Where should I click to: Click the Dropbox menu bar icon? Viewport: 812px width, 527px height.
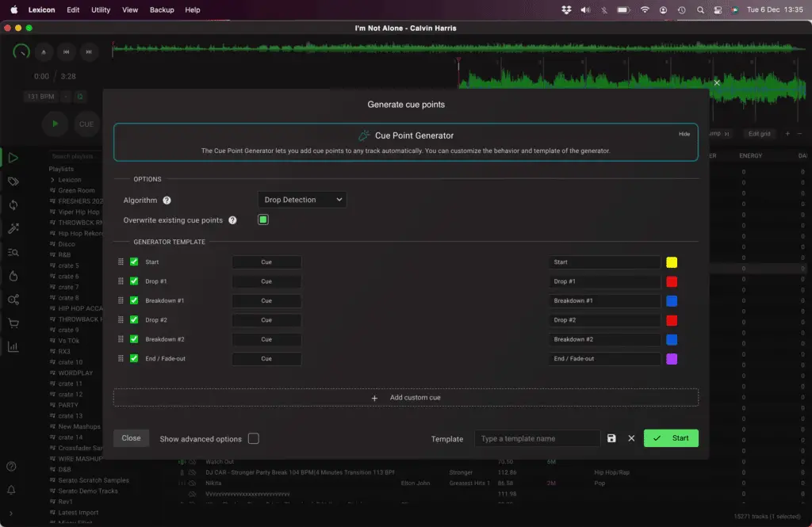566,10
